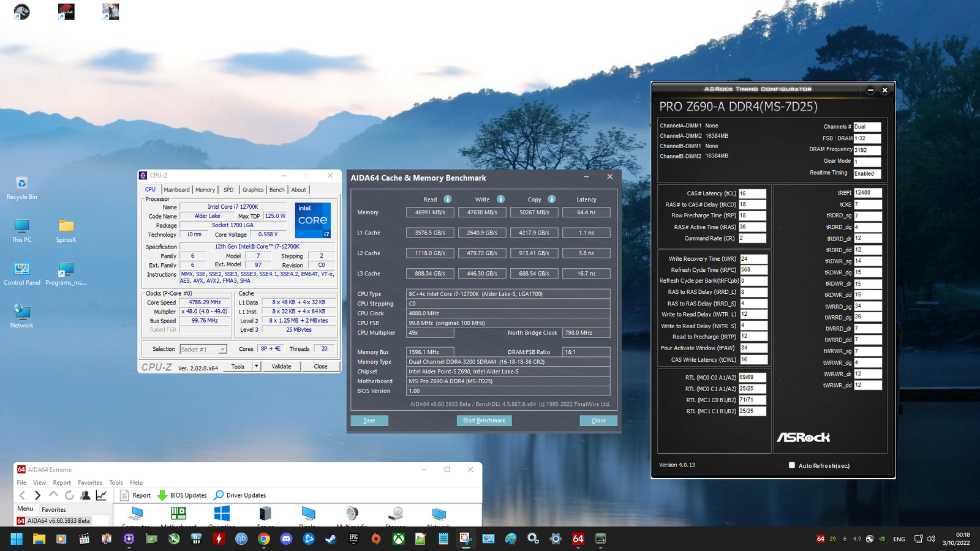This screenshot has height=551, width=980.
Task: Click the Steam icon on the taskbar
Action: [331, 539]
